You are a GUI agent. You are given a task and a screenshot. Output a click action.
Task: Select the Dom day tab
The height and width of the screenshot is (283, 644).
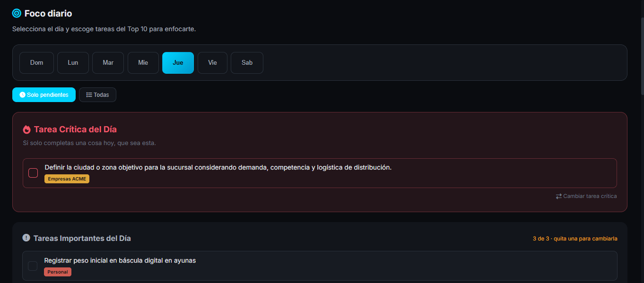pos(36,63)
